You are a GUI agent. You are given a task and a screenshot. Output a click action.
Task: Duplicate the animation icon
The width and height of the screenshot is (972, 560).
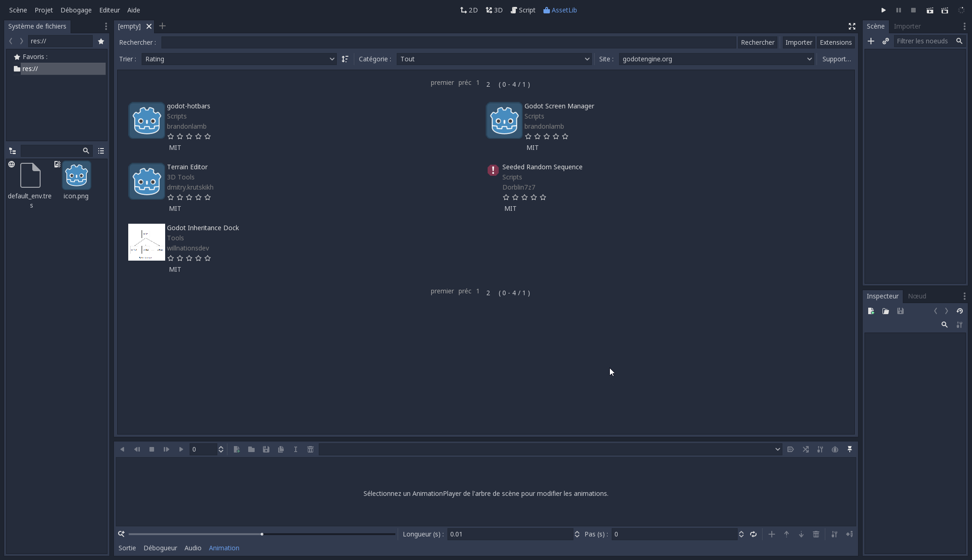coord(281,449)
